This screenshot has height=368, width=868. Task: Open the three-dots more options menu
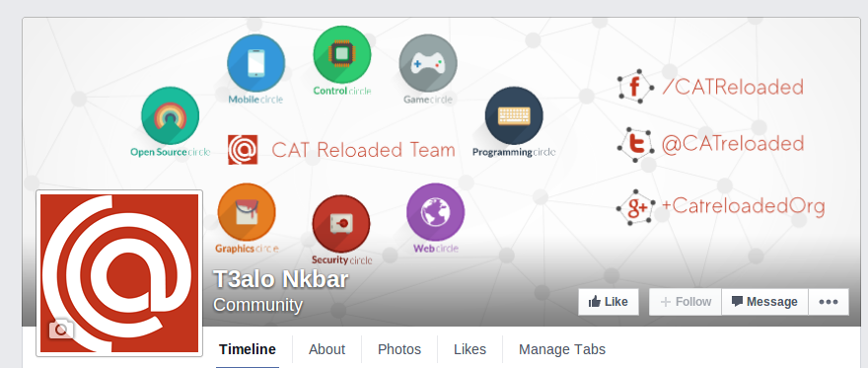(x=829, y=302)
